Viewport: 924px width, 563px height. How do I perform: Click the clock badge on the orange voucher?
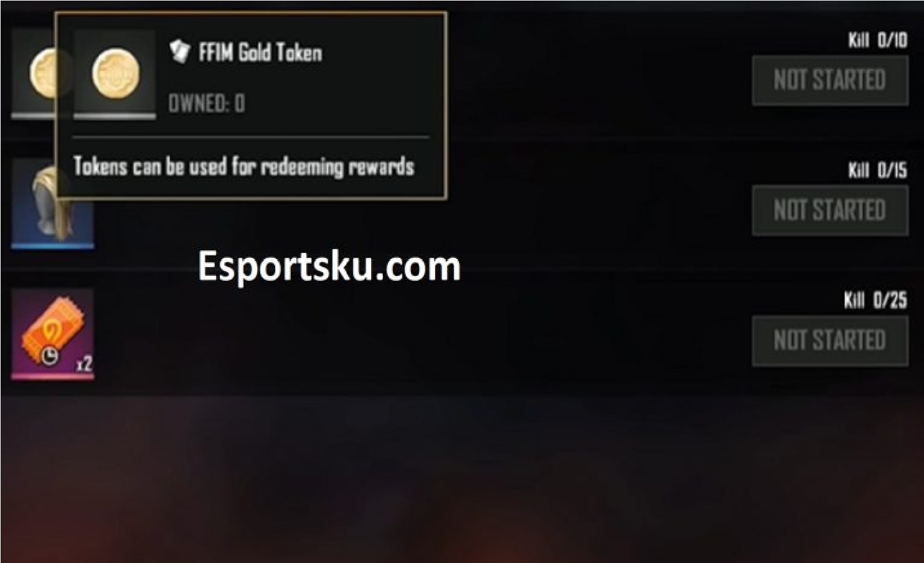click(50, 356)
